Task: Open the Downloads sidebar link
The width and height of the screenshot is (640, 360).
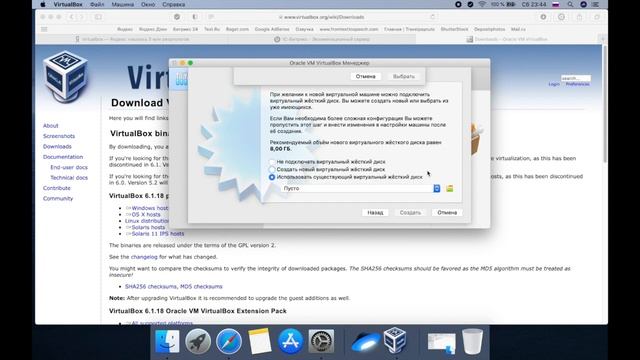Action: (x=57, y=147)
